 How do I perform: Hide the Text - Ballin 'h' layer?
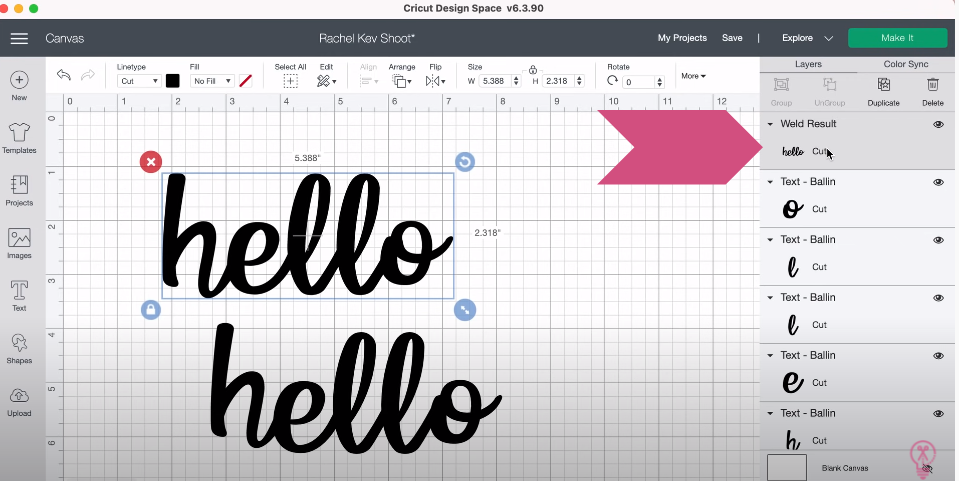(938, 414)
